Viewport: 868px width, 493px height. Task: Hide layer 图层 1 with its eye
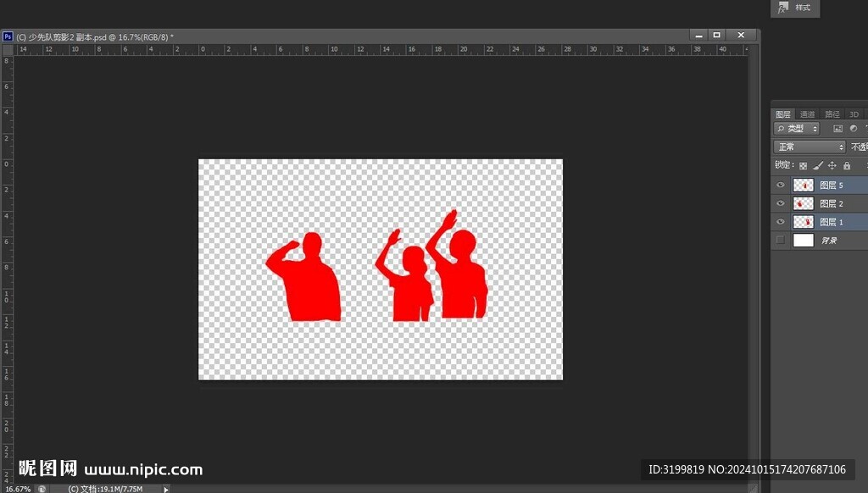pos(781,222)
